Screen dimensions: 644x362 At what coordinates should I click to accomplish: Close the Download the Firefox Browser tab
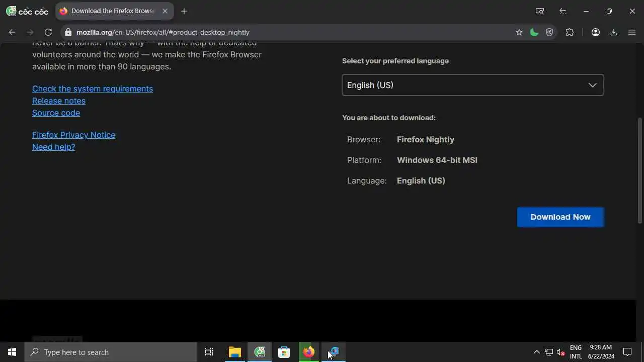(165, 11)
